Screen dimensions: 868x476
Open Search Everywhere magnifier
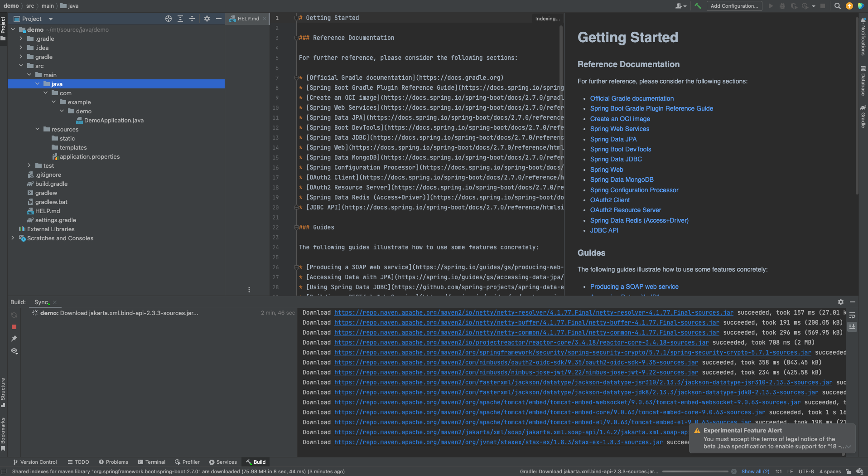838,6
